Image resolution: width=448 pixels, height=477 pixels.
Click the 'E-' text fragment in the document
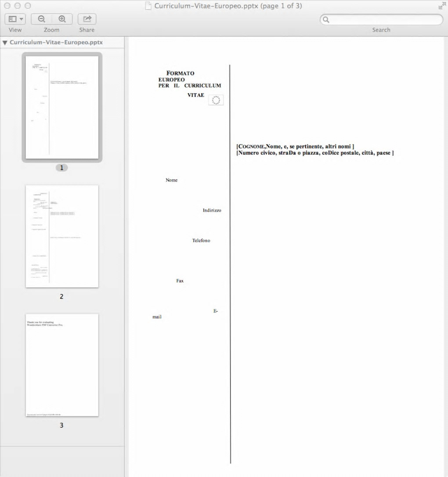click(x=216, y=311)
